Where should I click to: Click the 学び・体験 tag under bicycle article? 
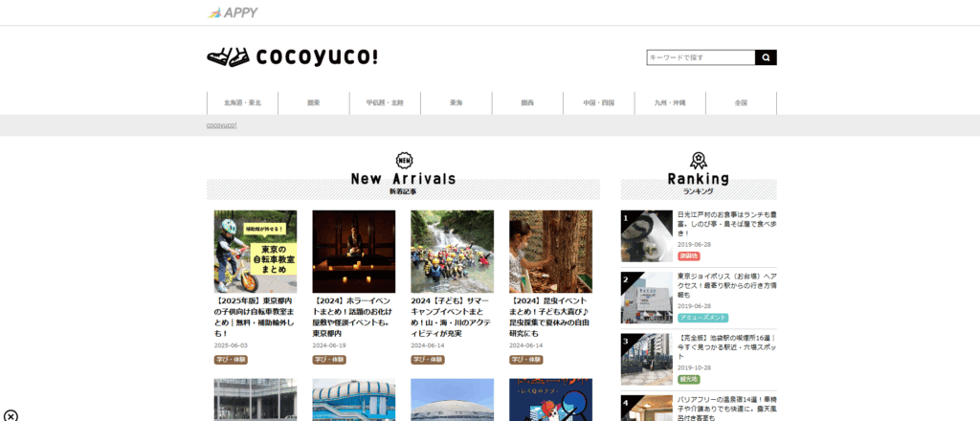coord(231,360)
